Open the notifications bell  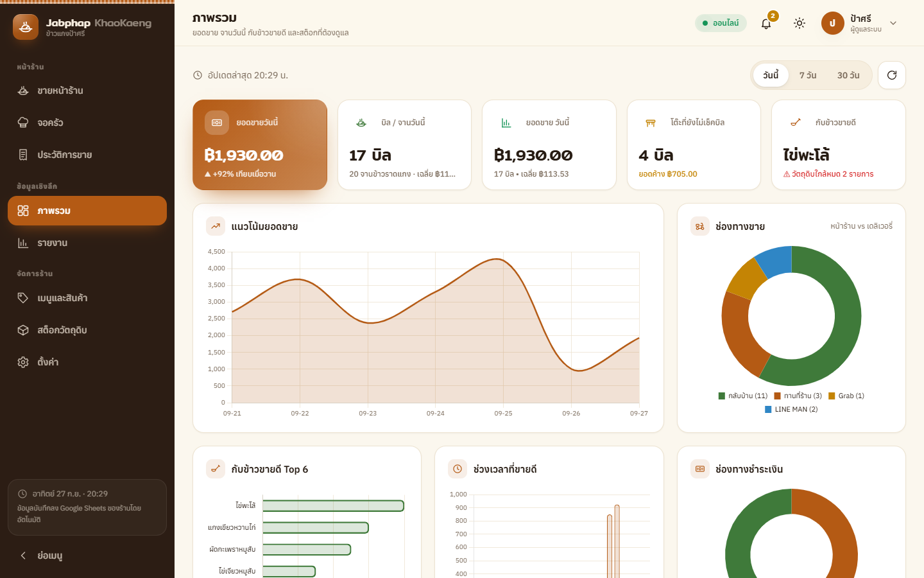pyautogui.click(x=766, y=23)
